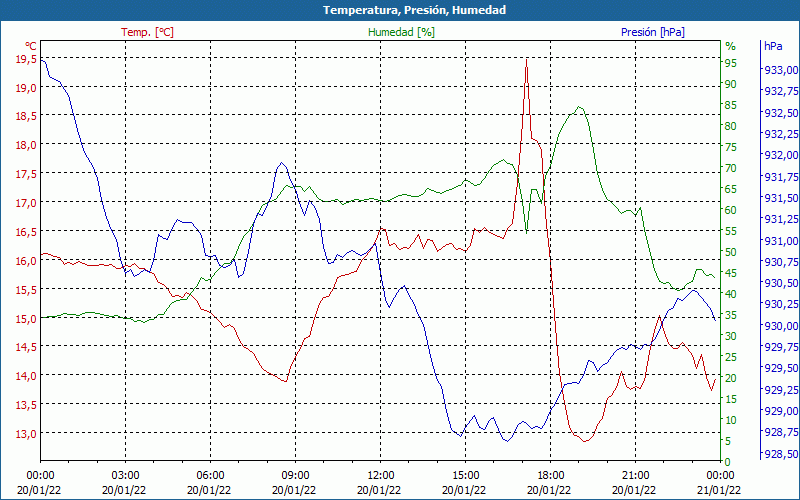This screenshot has width=800, height=500.
Task: Click the red °C axis unit label
Action: coord(31,46)
